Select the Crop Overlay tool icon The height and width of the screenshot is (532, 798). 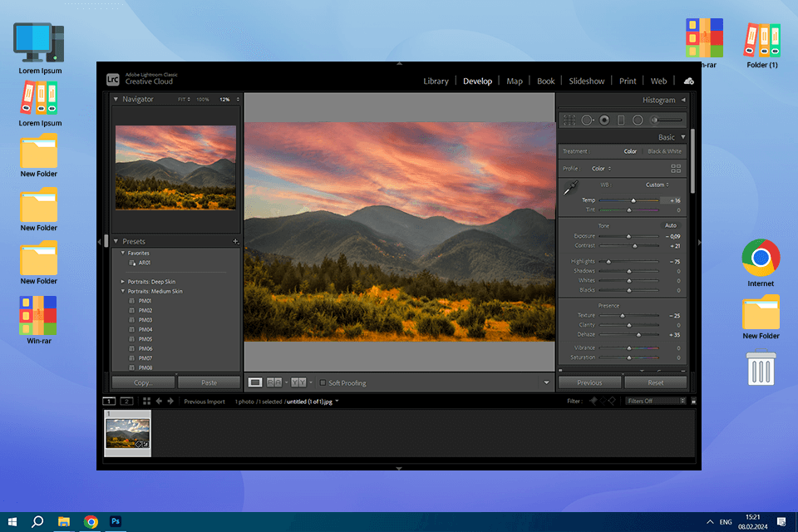(x=569, y=121)
